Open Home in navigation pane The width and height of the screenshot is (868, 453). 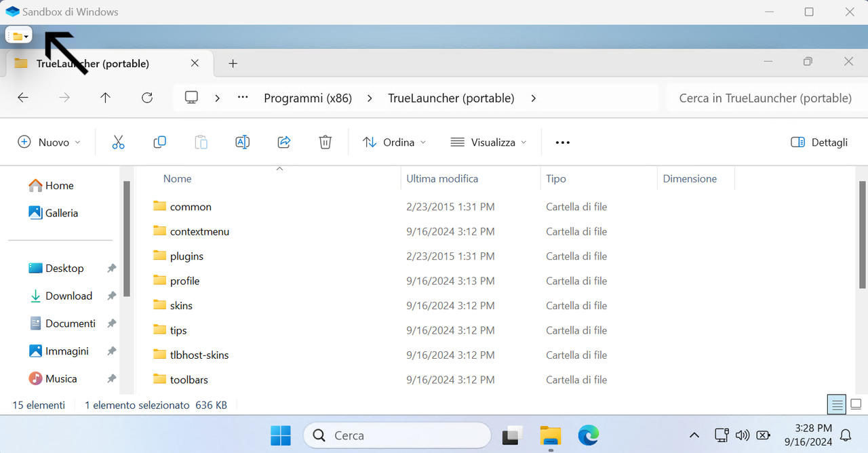pos(52,185)
